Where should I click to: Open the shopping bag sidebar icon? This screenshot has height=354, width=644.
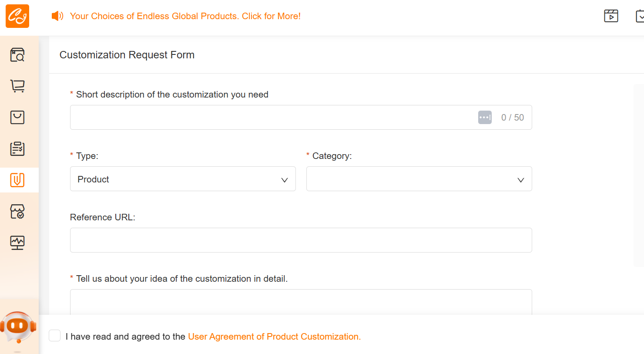(x=17, y=118)
